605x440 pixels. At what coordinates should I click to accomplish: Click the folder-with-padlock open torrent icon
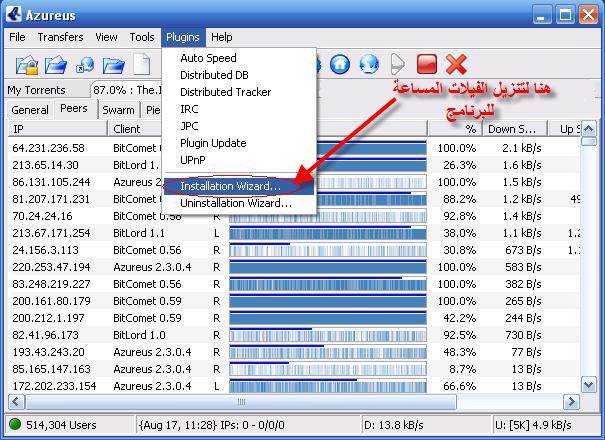27,64
